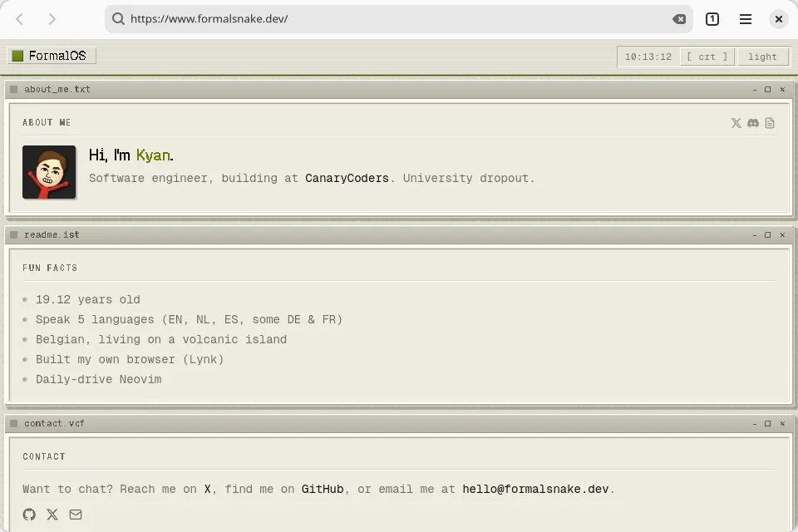Select the '19.12 years old' fact
This screenshot has width=798, height=532.
(87, 299)
